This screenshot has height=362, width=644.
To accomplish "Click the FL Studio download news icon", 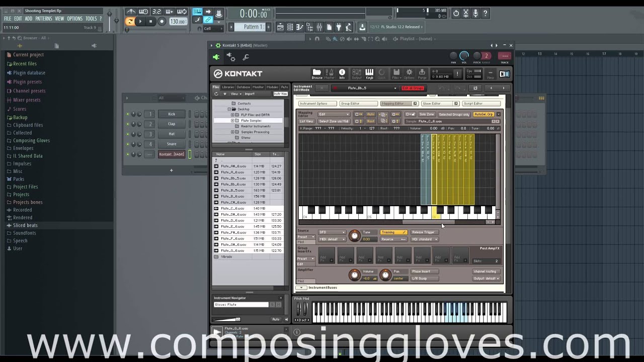I will coord(362,27).
